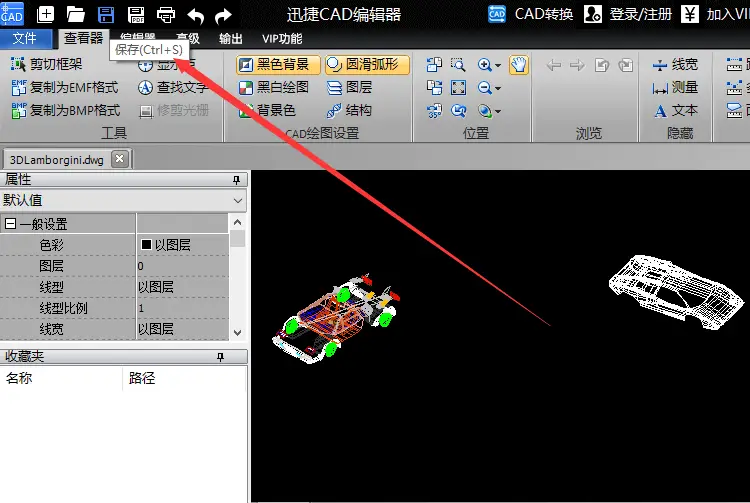Open the 图层 layers dialog
750x503 pixels.
click(350, 87)
